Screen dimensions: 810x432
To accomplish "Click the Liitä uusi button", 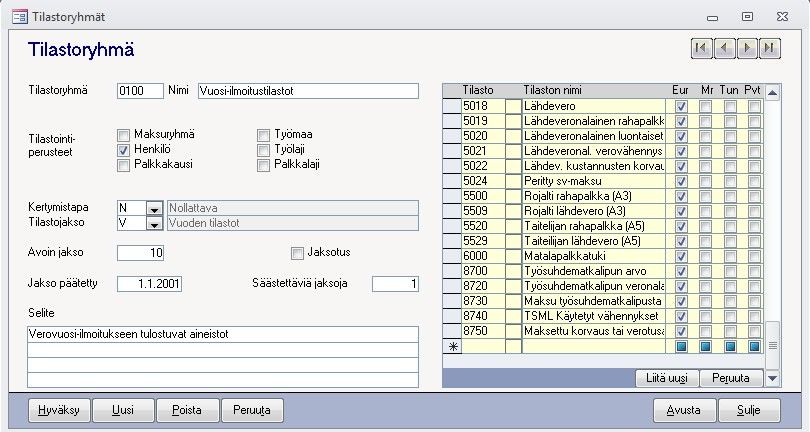I will click(x=666, y=378).
